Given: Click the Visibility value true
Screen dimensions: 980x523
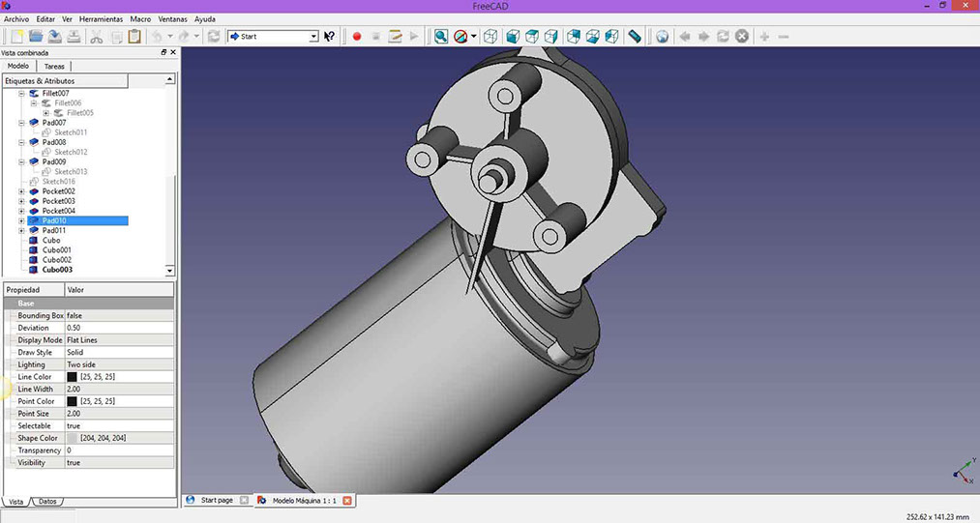Looking at the screenshot, I should [x=119, y=463].
